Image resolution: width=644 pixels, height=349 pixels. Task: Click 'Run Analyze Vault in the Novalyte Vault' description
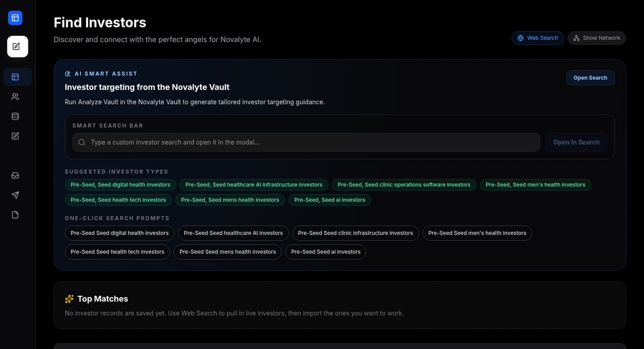tap(195, 102)
